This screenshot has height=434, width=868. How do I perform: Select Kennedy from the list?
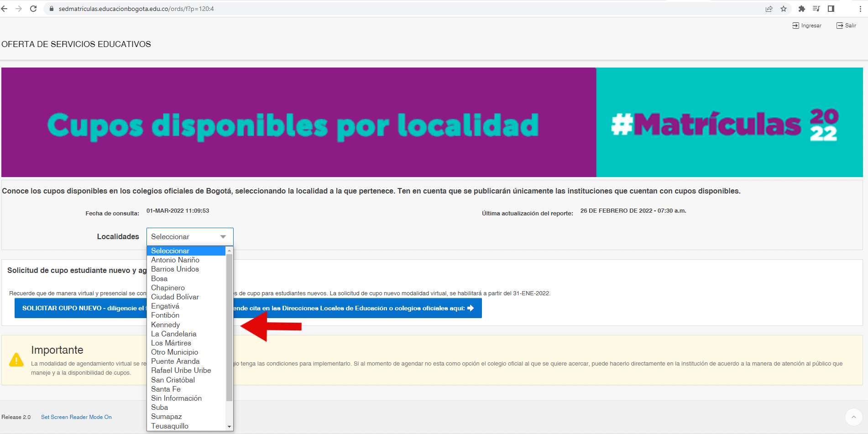point(186,325)
